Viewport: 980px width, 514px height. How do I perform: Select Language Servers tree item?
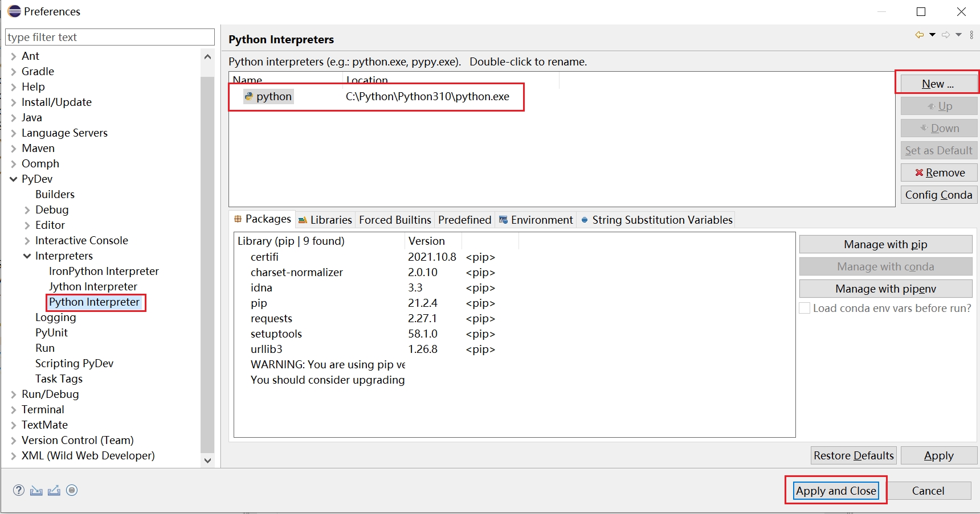[x=64, y=133]
